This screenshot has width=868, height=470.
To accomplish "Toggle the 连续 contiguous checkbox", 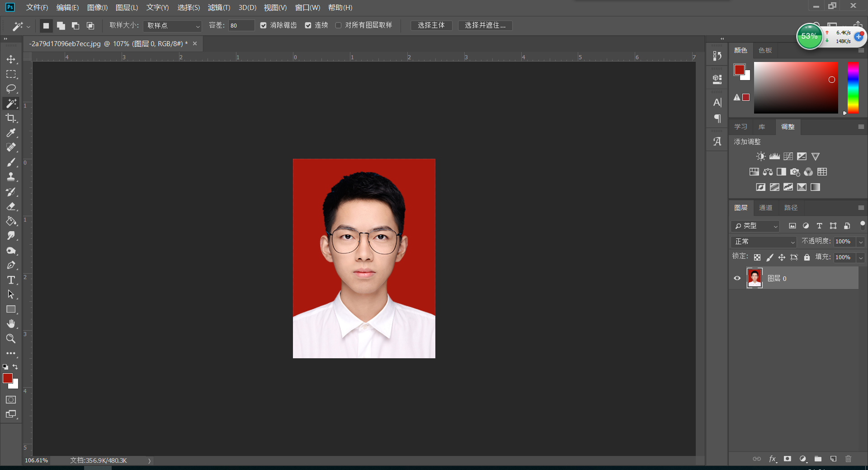I will tap(308, 25).
